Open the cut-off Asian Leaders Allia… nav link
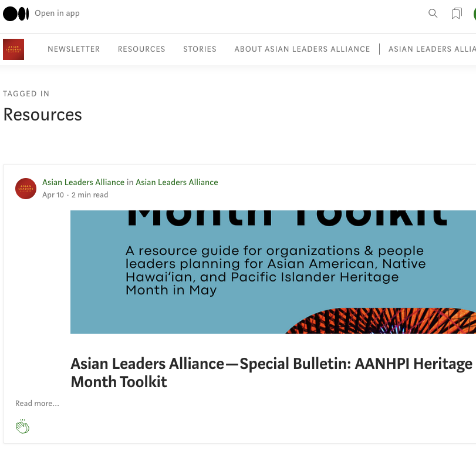The height and width of the screenshot is (453, 476). tap(433, 49)
